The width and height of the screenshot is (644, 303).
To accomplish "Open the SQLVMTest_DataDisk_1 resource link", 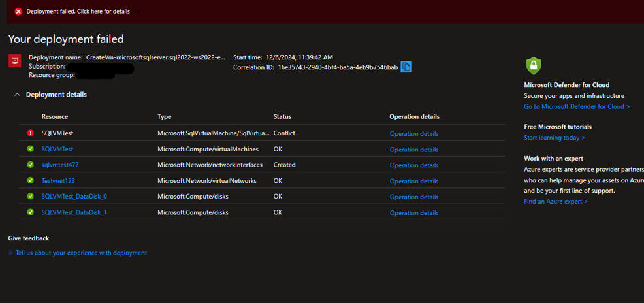I will [74, 212].
